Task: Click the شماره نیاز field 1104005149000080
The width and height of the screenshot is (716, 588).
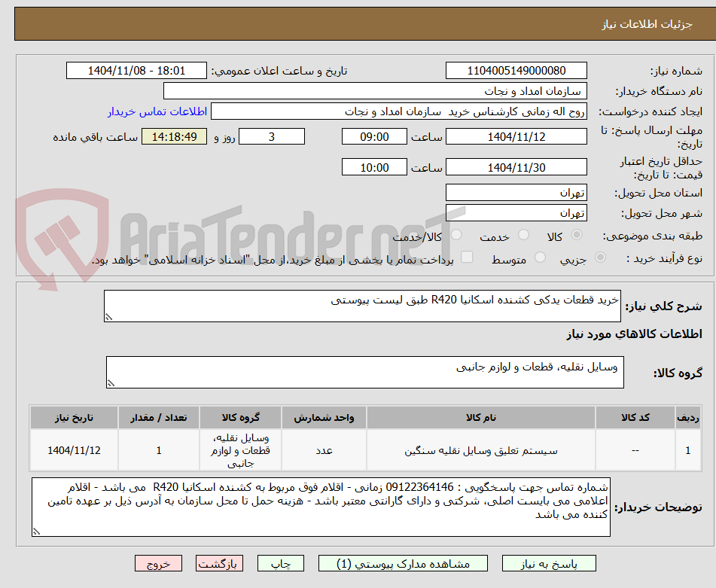Action: [x=516, y=71]
